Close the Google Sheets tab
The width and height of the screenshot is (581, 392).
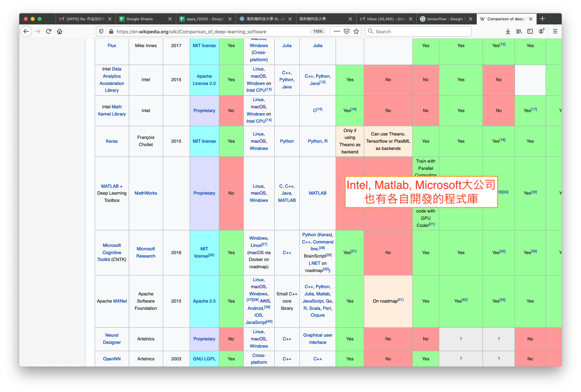point(170,19)
